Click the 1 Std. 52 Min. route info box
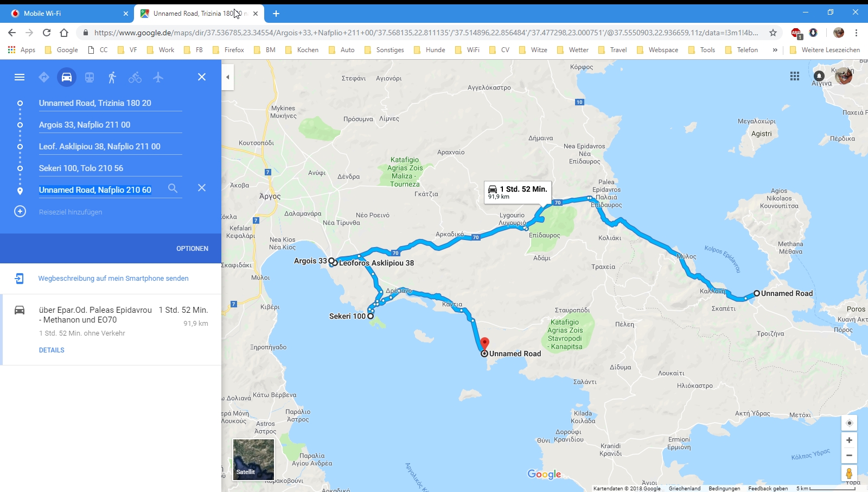868x492 pixels. [518, 192]
